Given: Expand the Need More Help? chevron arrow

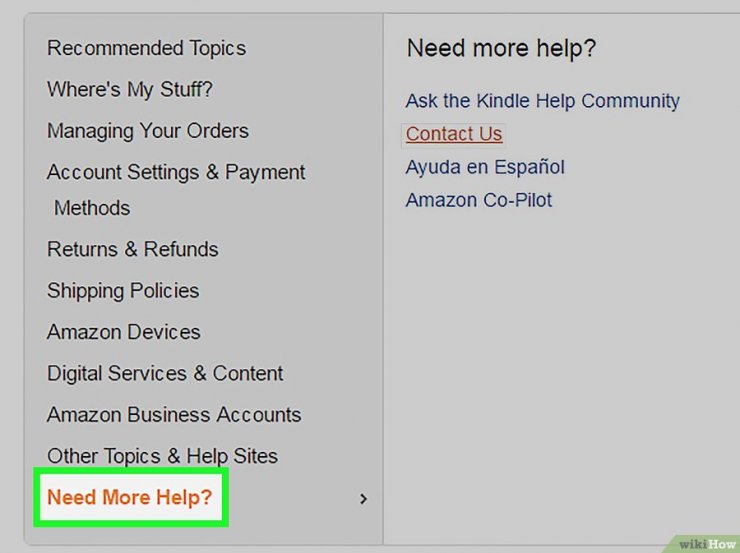Looking at the screenshot, I should tap(363, 499).
